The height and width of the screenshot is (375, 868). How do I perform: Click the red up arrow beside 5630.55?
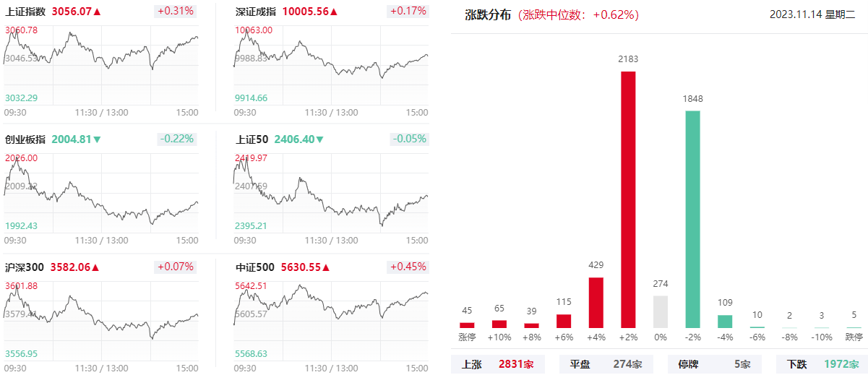coord(326,267)
